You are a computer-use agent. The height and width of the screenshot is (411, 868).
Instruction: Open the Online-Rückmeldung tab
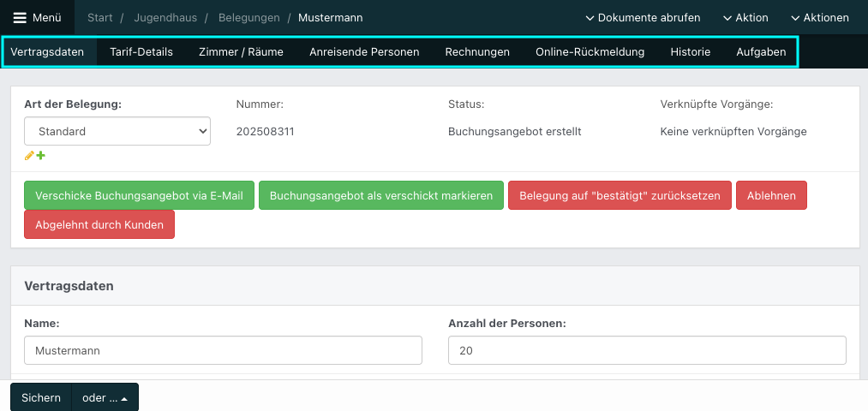pyautogui.click(x=590, y=52)
